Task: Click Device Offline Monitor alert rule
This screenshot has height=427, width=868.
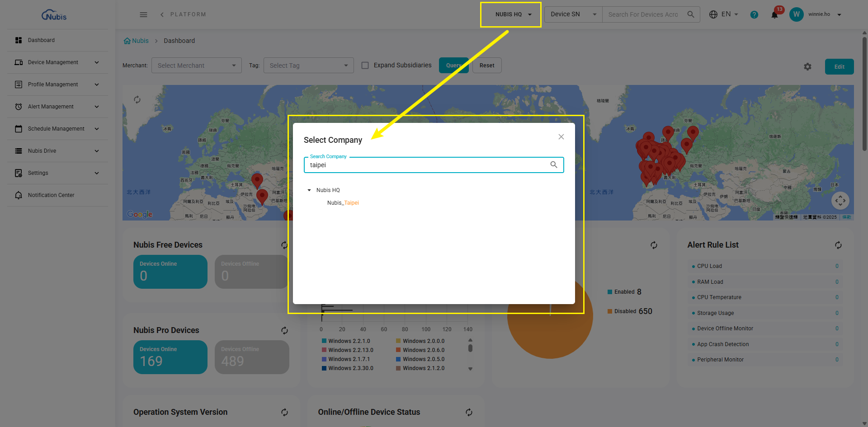Action: [x=765, y=328]
